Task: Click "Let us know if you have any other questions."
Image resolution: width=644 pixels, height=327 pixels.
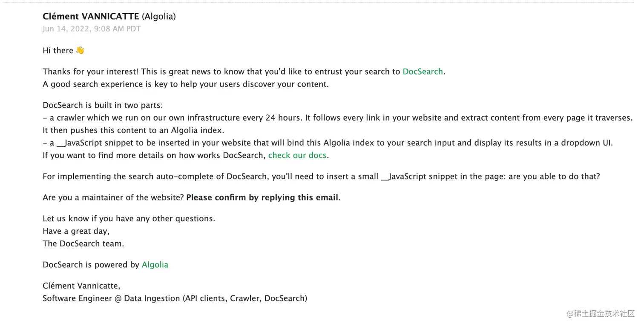Action: click(129, 219)
